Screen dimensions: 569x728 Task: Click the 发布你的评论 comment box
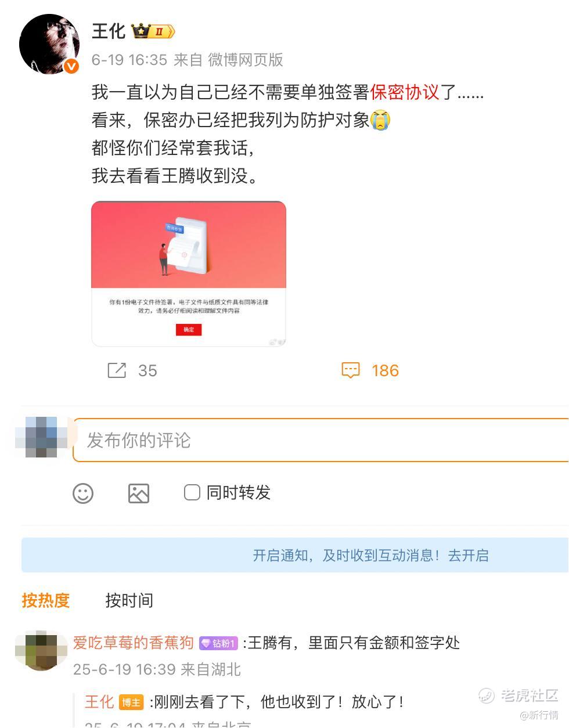[x=320, y=440]
